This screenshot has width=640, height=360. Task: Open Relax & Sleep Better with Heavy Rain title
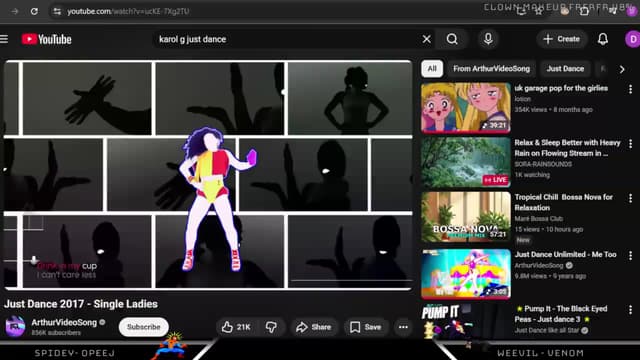click(x=567, y=148)
